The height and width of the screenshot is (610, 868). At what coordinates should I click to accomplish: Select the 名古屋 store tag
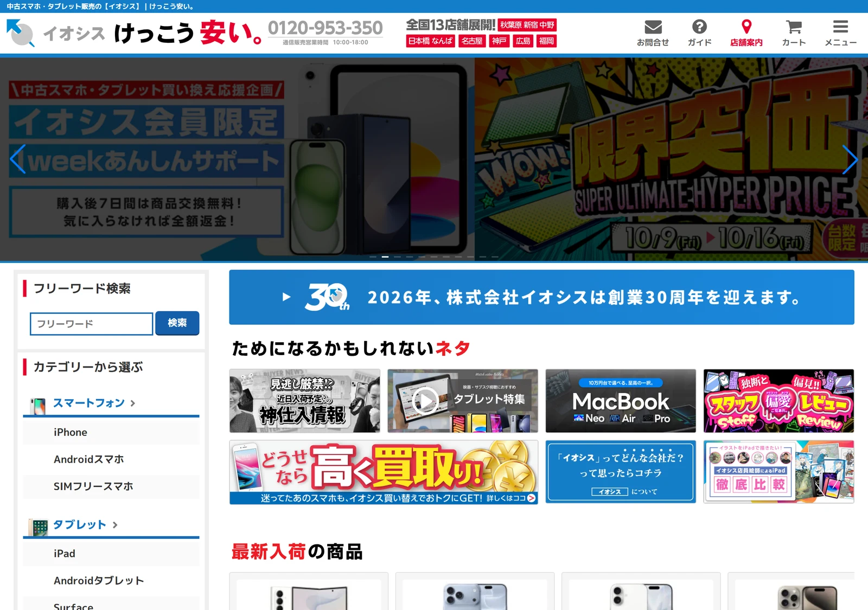tap(472, 41)
